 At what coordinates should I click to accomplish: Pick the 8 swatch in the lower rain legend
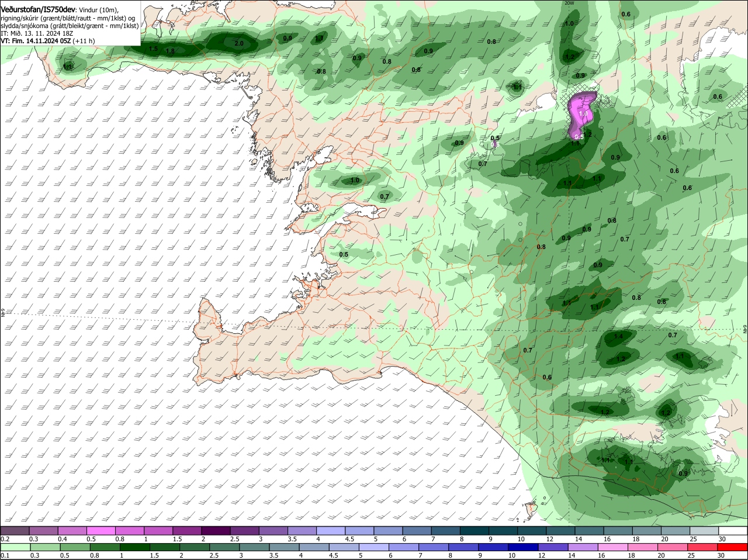[463, 547]
